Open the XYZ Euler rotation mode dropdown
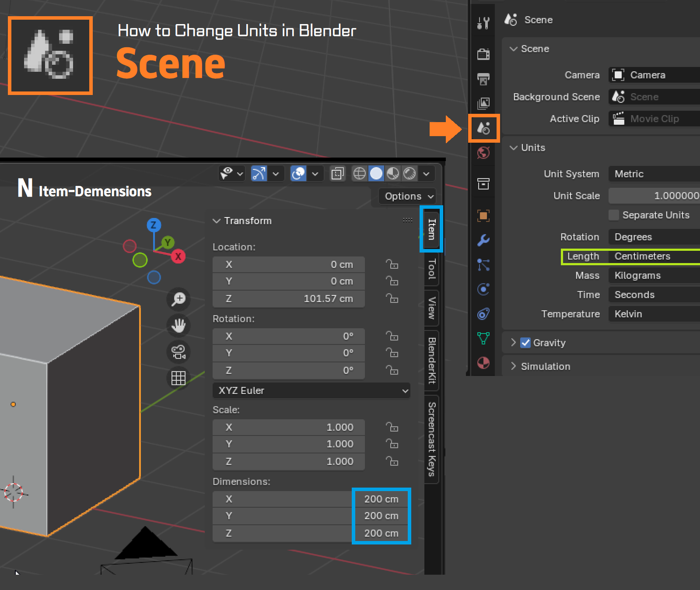700x590 pixels. click(311, 390)
